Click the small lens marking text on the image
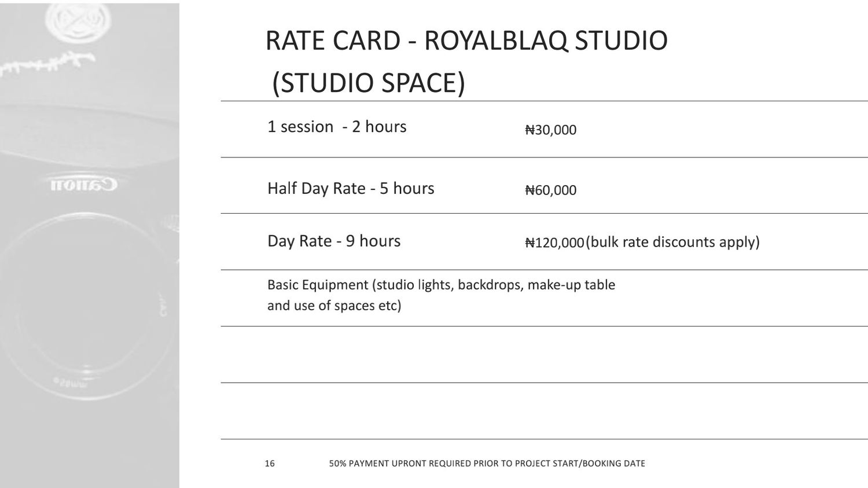Screen dimensions: 868x488 [x=69, y=383]
